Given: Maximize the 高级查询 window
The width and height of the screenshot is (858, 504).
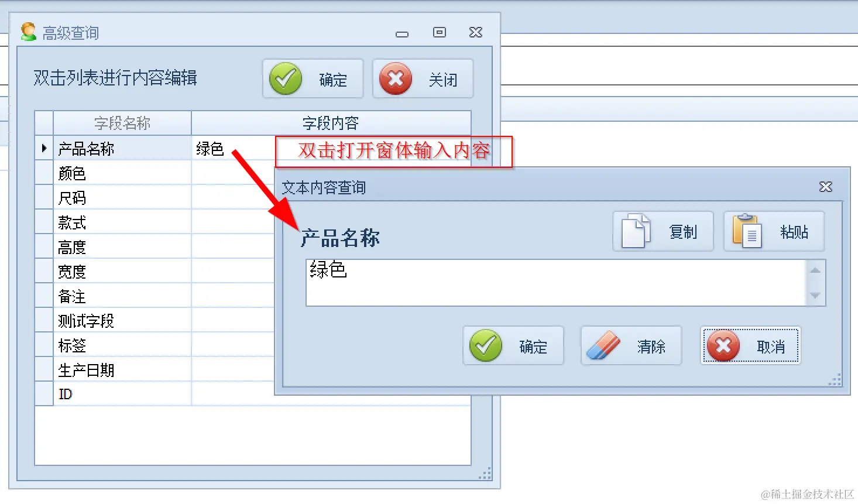Looking at the screenshot, I should (440, 32).
